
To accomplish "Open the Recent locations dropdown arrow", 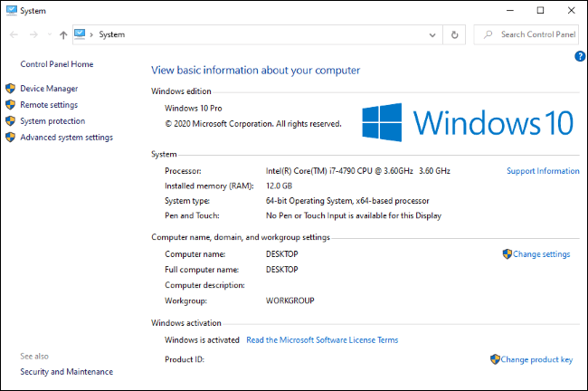I will [48, 35].
